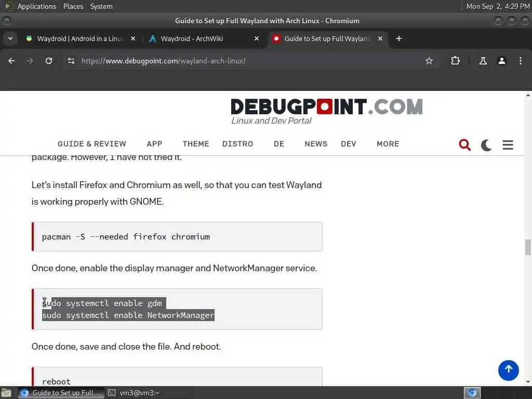Click the pacman firefox chromium code block
This screenshot has width=532, height=399.
pos(177,236)
